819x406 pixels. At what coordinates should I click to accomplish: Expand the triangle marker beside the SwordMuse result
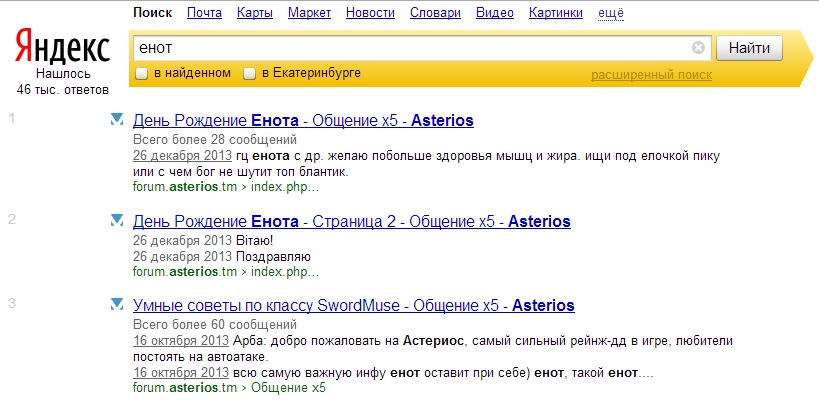(117, 305)
